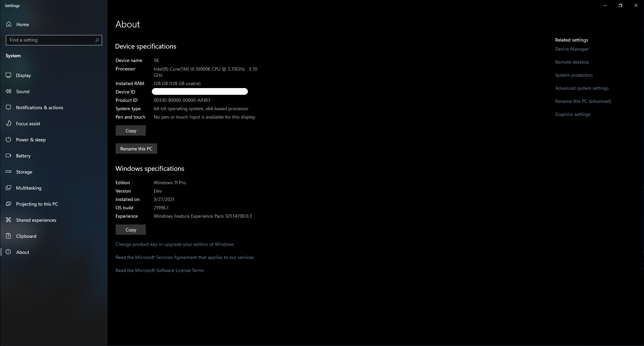644x346 pixels.
Task: Click the search magnifier icon
Action: coord(97,40)
